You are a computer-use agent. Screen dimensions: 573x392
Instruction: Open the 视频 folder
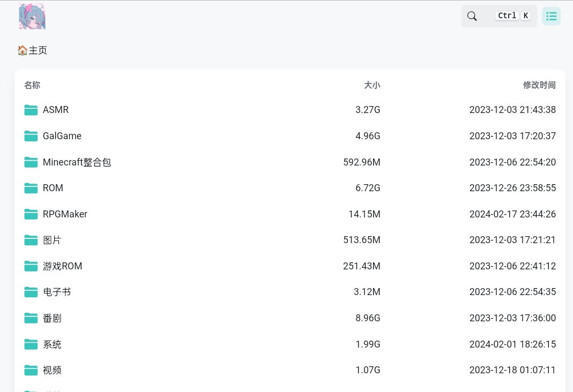click(x=52, y=370)
